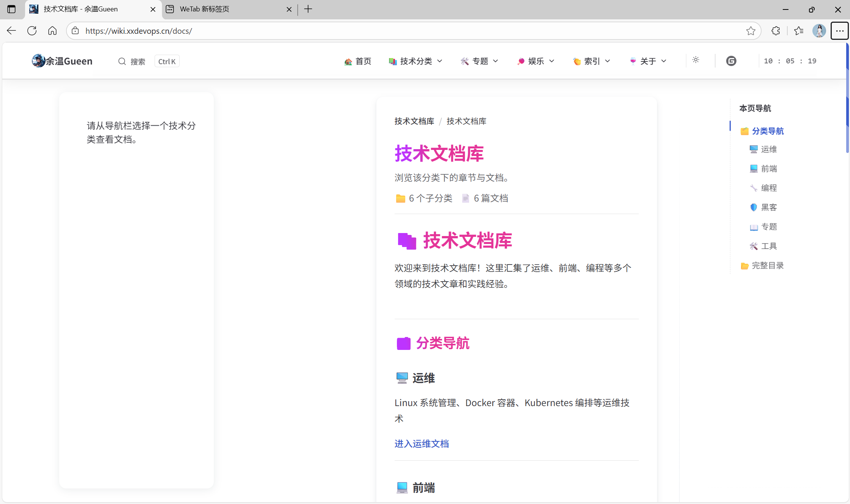Click the browser extensions puzzle icon
The image size is (850, 504).
coord(776,31)
